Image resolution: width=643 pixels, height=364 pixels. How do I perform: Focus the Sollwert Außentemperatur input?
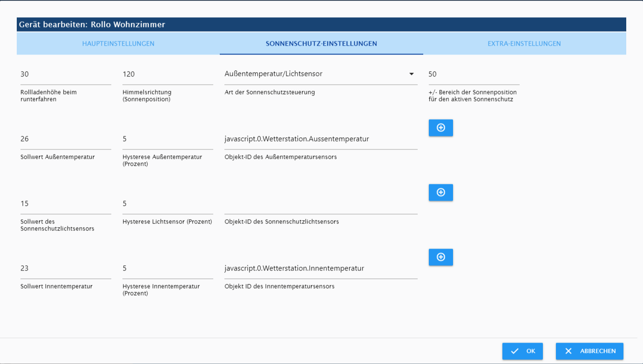tap(66, 139)
